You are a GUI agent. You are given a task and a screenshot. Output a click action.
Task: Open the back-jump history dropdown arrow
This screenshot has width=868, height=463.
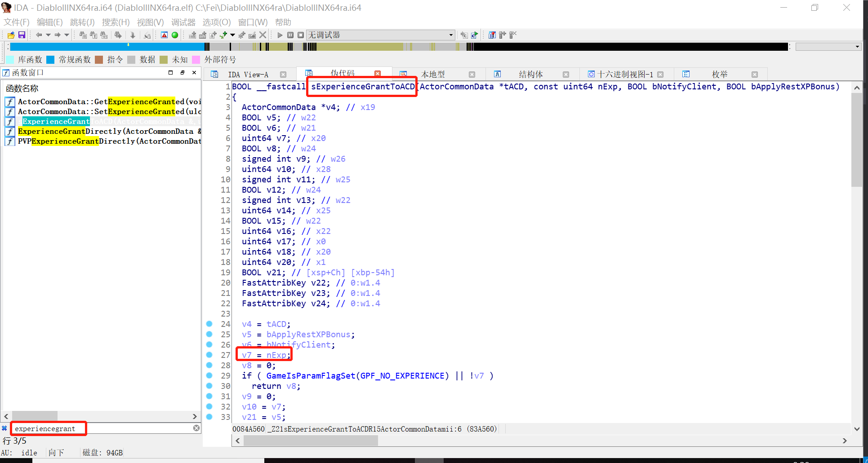coord(48,35)
